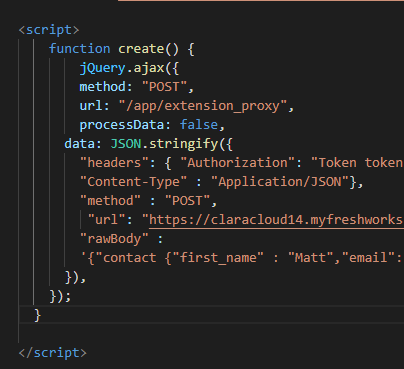Click 'stringify' method name
The width and height of the screenshot is (404, 369).
(x=183, y=144)
